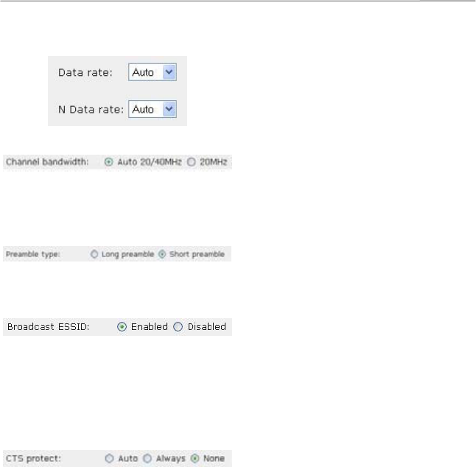Select Auto 20/40MHz channel bandwidth radio
This screenshot has height=467, width=476.
(108, 162)
